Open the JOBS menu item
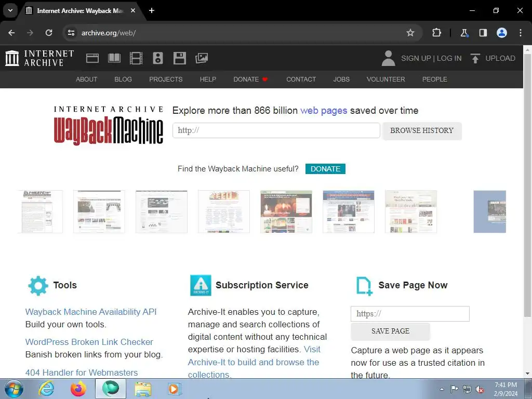 341,79
